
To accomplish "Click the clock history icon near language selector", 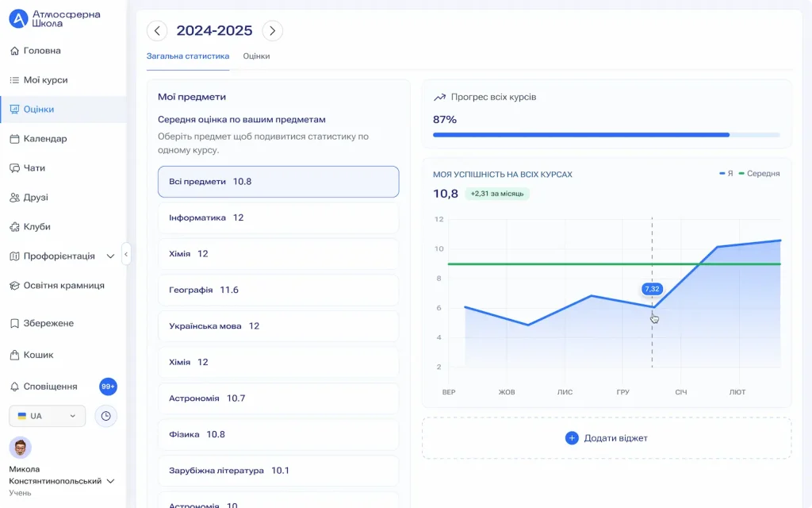I will (x=105, y=415).
